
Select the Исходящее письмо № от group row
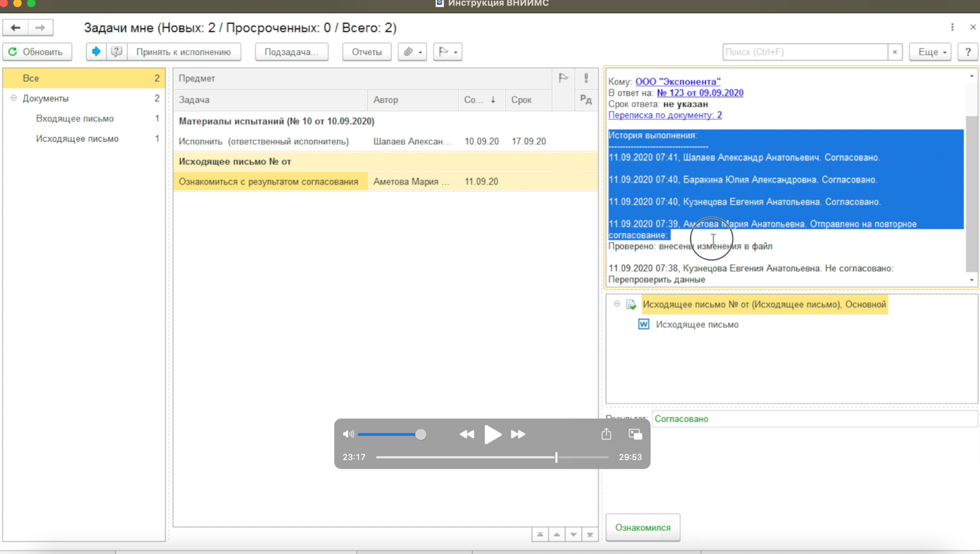point(385,161)
